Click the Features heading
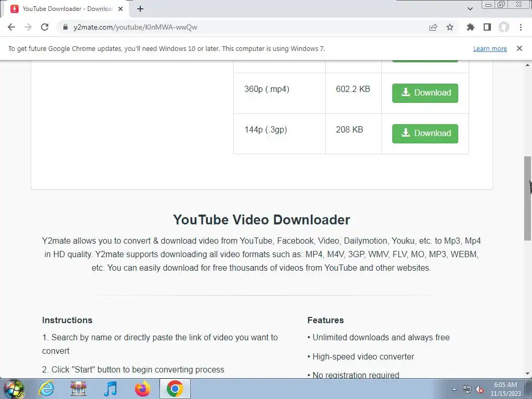 click(325, 320)
